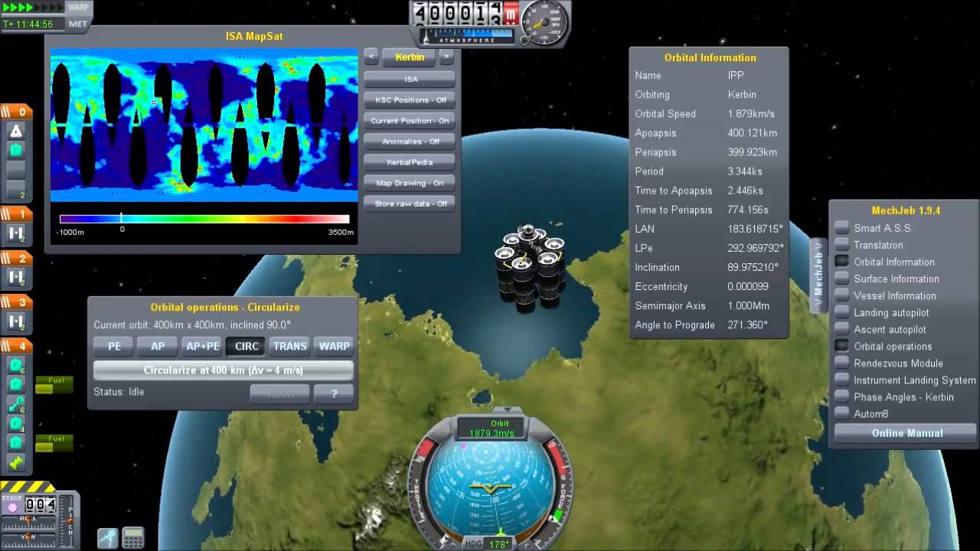Click the WARP label at top left
The width and height of the screenshot is (980, 551).
tap(78, 8)
